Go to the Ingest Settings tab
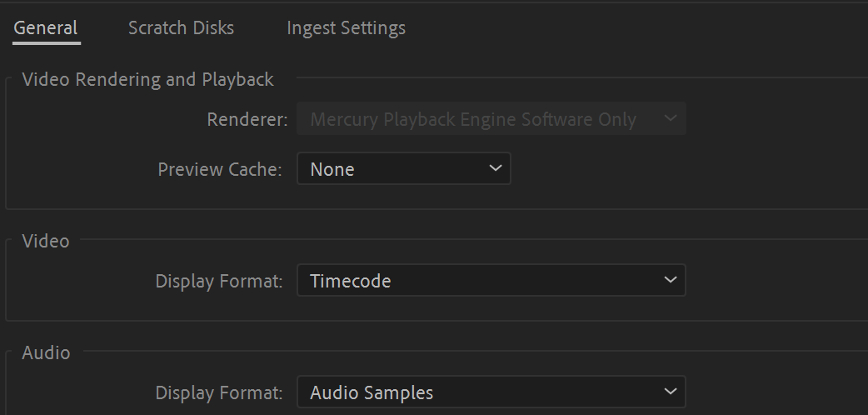868x415 pixels. pos(346,28)
